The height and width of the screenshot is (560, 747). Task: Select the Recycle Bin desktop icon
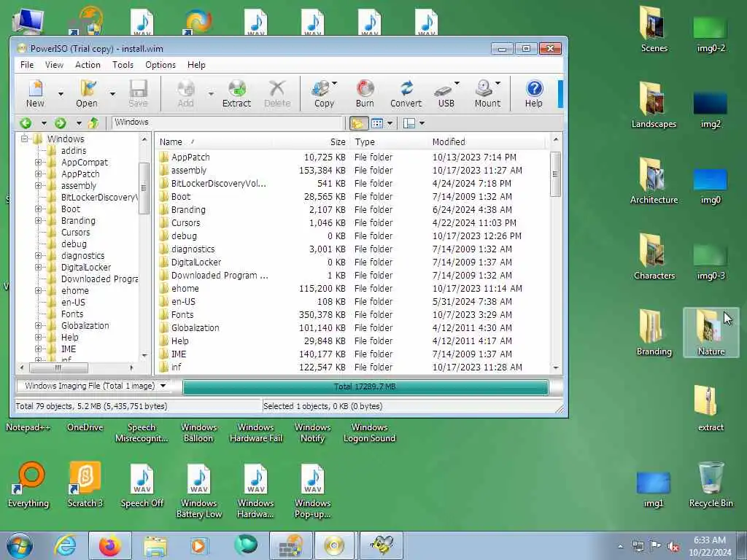[711, 484]
